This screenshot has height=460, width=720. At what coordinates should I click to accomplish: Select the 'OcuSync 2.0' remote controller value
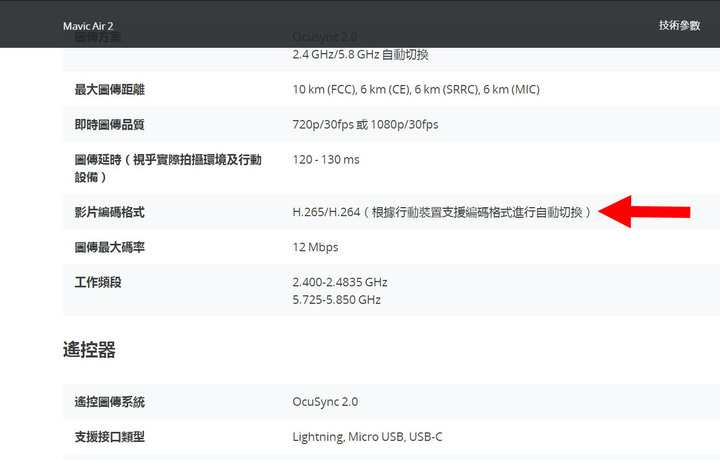click(325, 402)
